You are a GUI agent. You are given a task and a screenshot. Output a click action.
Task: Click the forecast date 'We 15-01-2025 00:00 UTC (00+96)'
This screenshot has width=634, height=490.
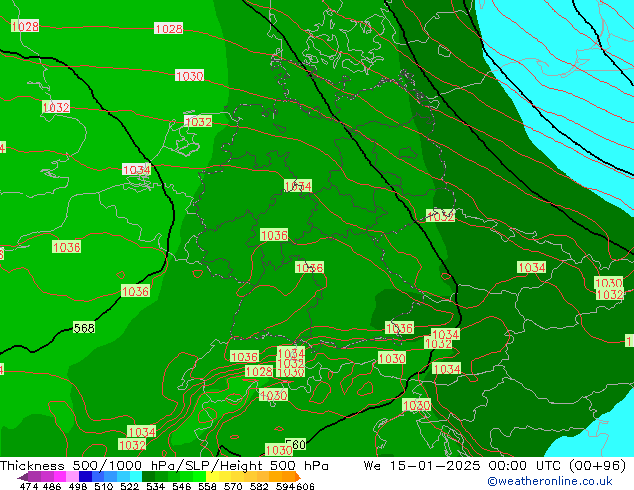pos(495,466)
